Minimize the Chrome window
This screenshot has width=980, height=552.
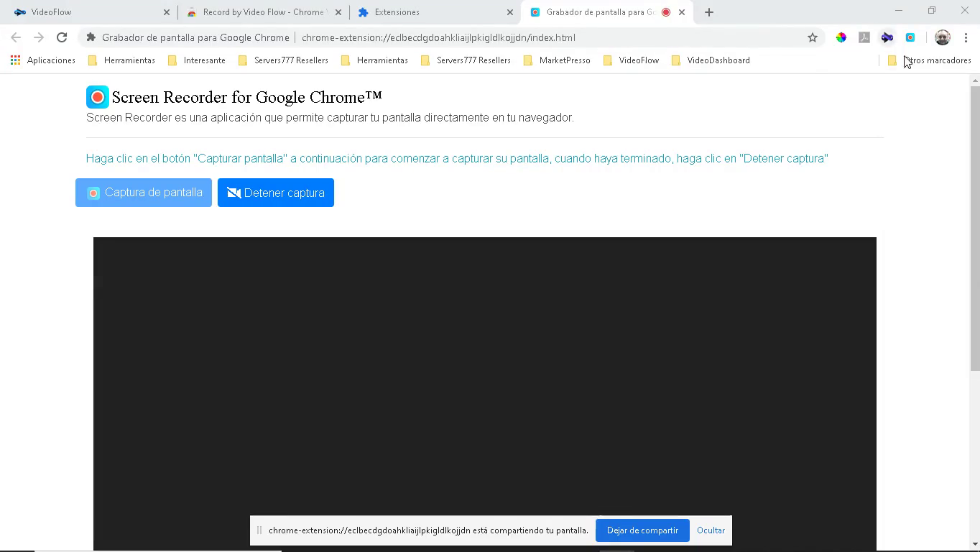click(899, 11)
